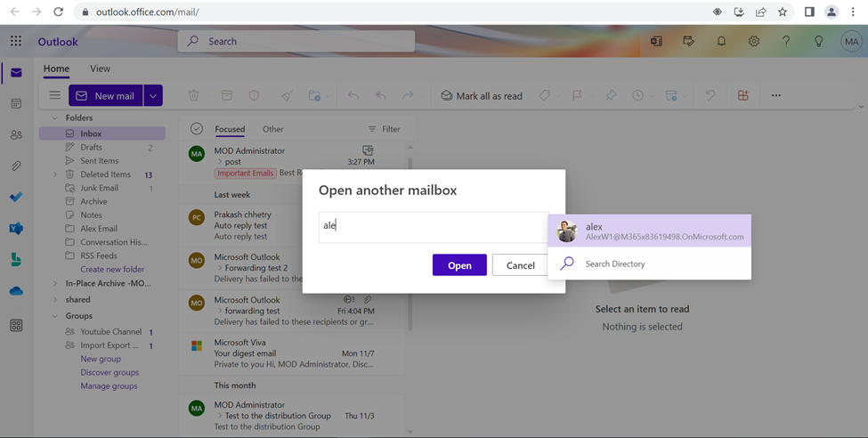The image size is (868, 438).
Task: Open the Files paperclip icon in left rail
Action: (16, 166)
